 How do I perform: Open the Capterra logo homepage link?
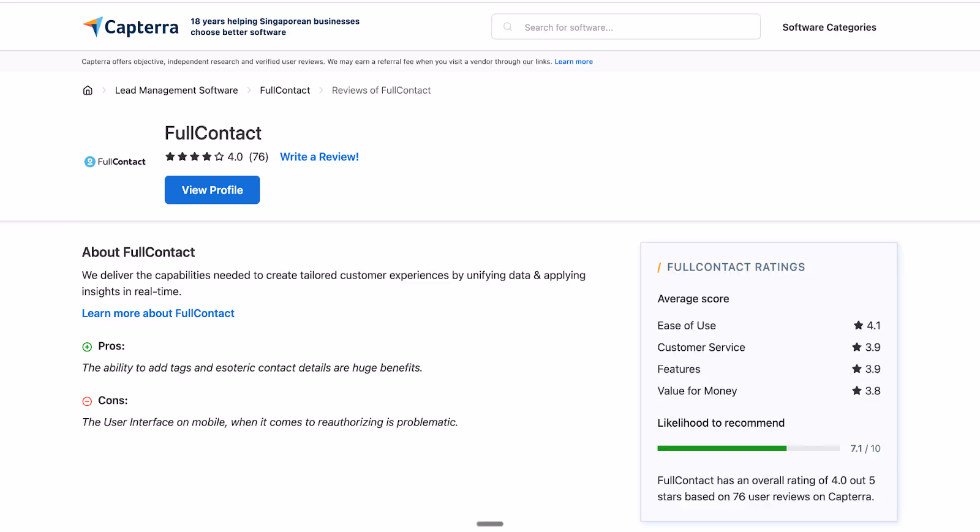tap(130, 27)
